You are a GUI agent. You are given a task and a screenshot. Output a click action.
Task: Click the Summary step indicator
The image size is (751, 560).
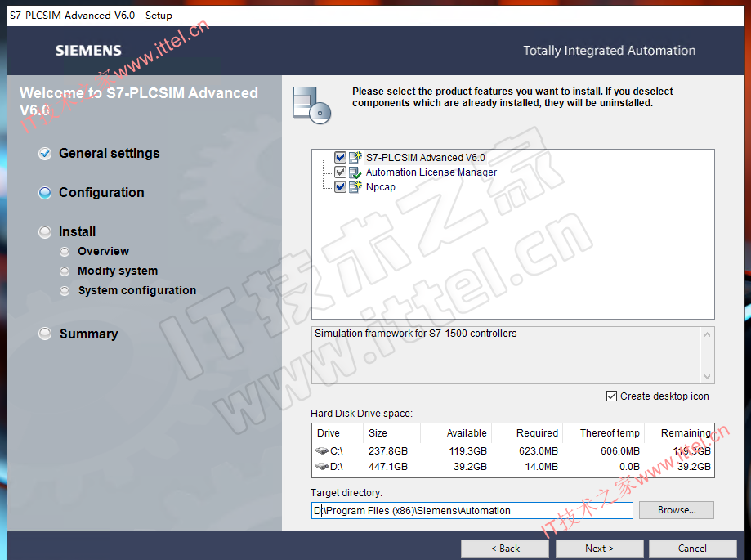pos(45,334)
